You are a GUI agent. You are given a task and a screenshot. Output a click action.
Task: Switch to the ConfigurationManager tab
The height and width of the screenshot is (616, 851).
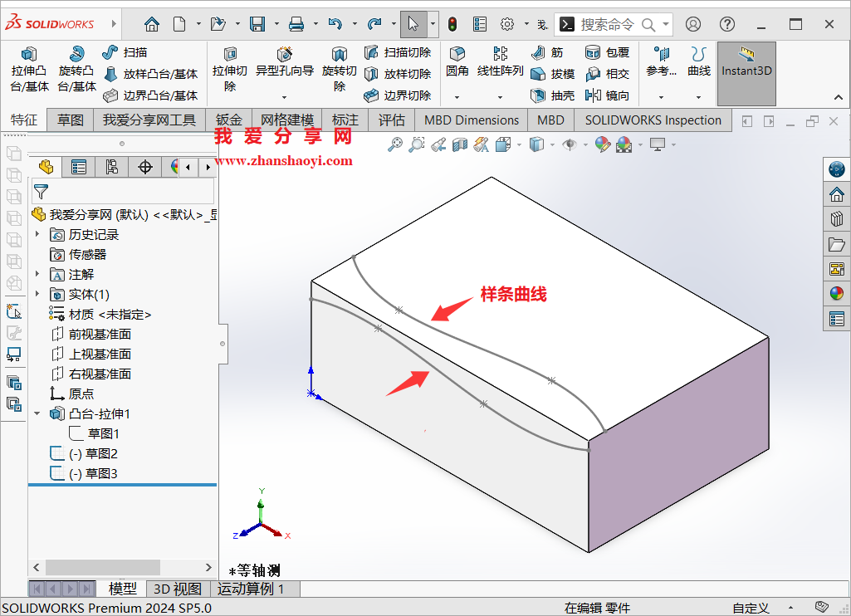[112, 167]
